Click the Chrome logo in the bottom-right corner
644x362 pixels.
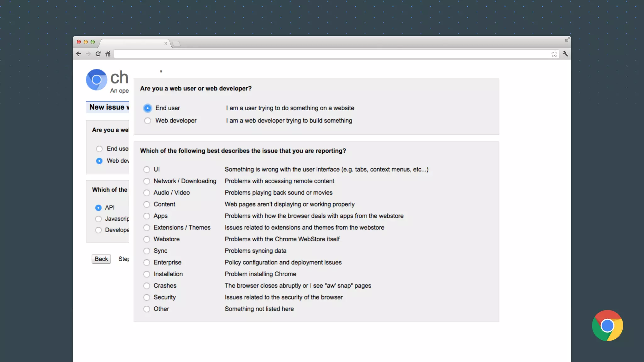607,326
